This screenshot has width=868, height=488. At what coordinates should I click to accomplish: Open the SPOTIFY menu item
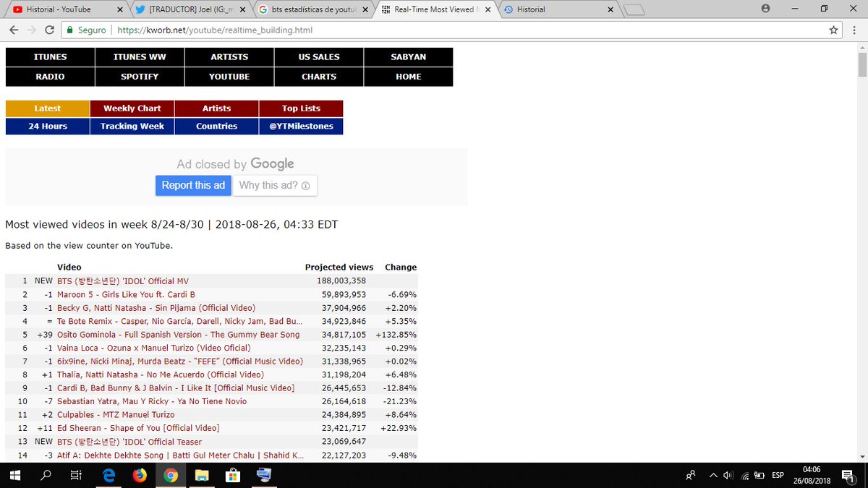click(140, 77)
